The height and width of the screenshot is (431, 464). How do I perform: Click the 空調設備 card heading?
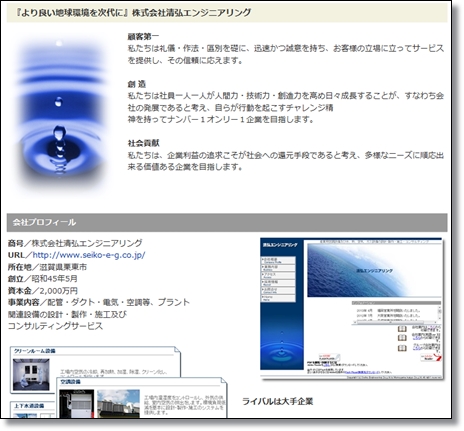pyautogui.click(x=71, y=382)
